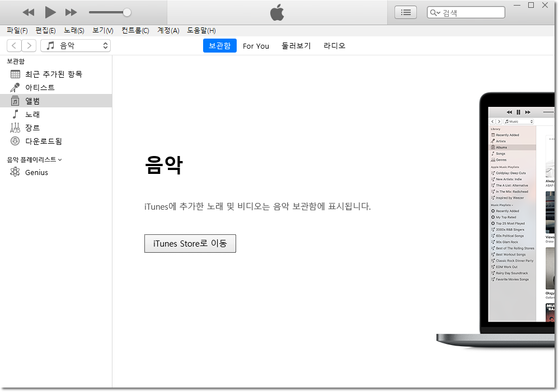Skip ahead with the fast-forward button
The height and width of the screenshot is (392, 559).
tap(71, 12)
